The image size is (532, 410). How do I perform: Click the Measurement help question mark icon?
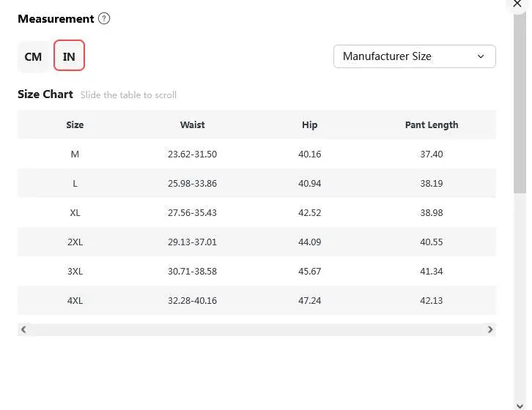(104, 19)
